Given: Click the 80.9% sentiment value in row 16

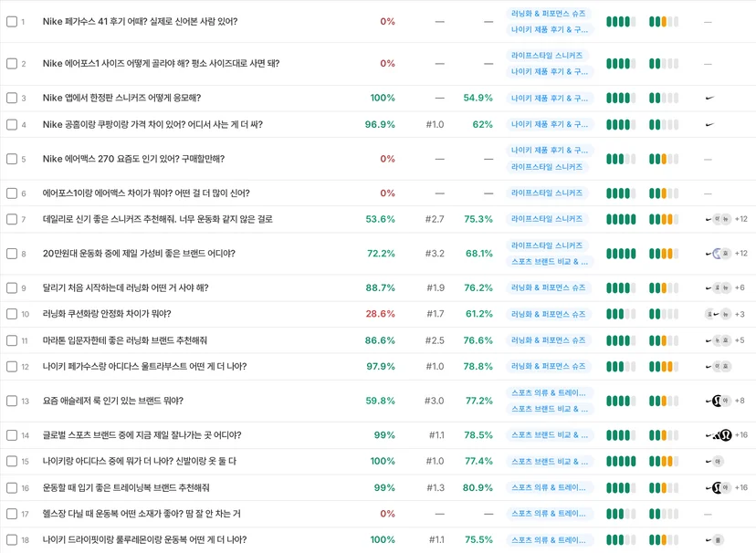Looking at the screenshot, I should [478, 488].
